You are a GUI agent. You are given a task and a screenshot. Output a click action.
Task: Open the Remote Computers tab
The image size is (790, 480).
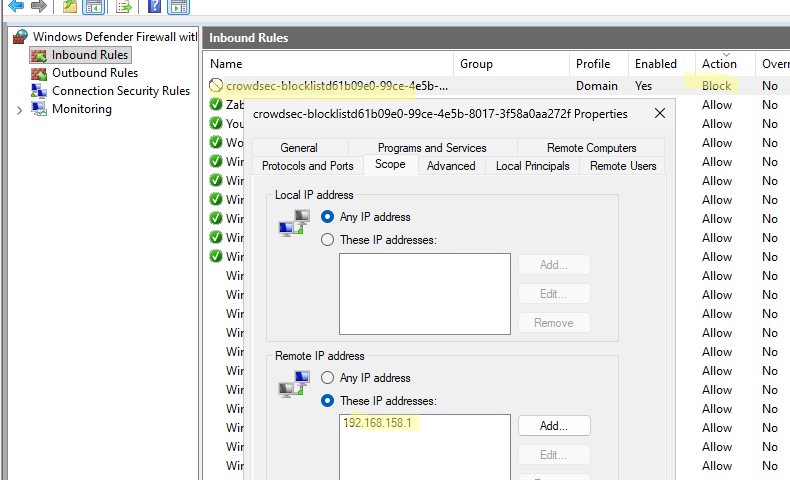coord(591,148)
